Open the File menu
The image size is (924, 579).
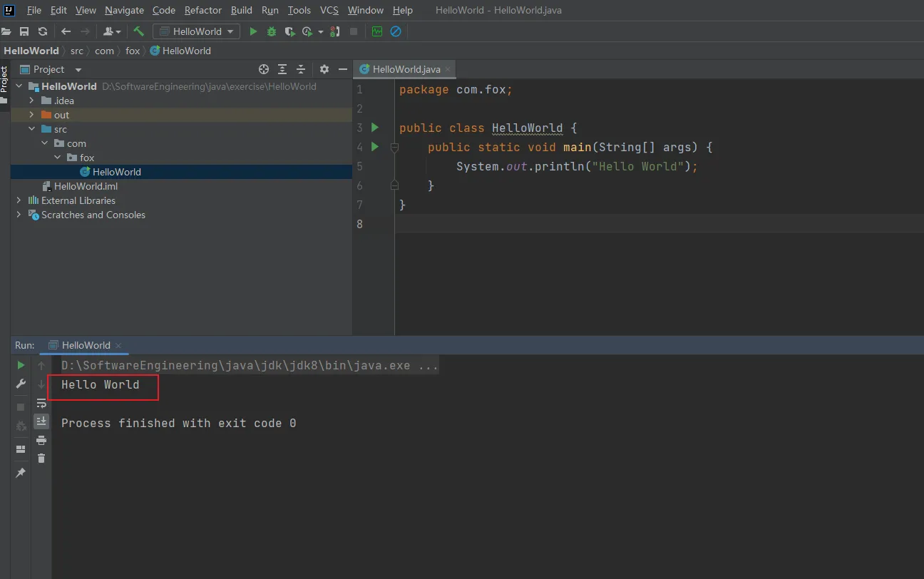coord(34,10)
